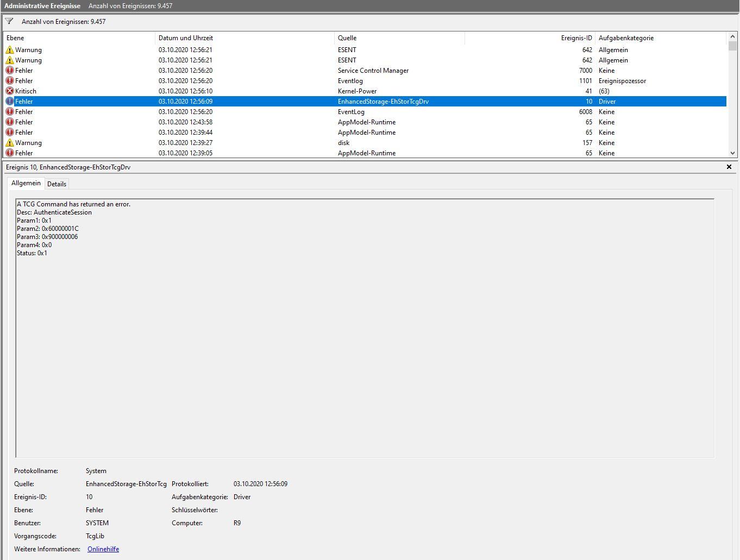Image resolution: width=740 pixels, height=560 pixels.
Task: Click 'A TCG Command has returned an error.' text
Action: (73, 204)
